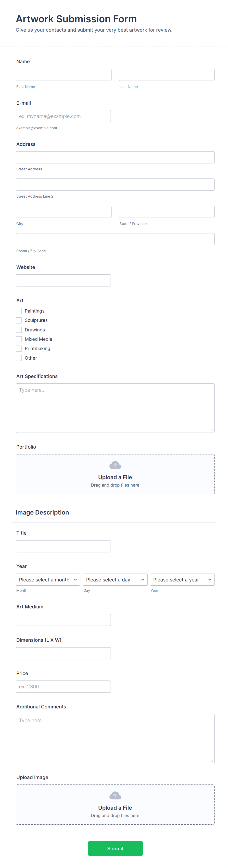This screenshot has width=228, height=868.
Task: Enable the Mixed Media checkbox
Action: click(19, 339)
